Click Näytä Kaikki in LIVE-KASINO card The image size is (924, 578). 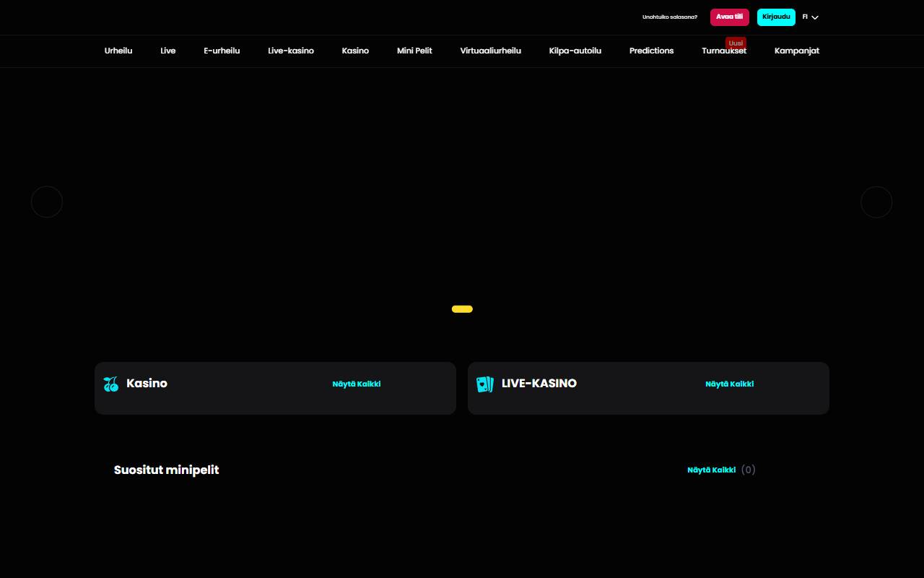click(x=730, y=384)
